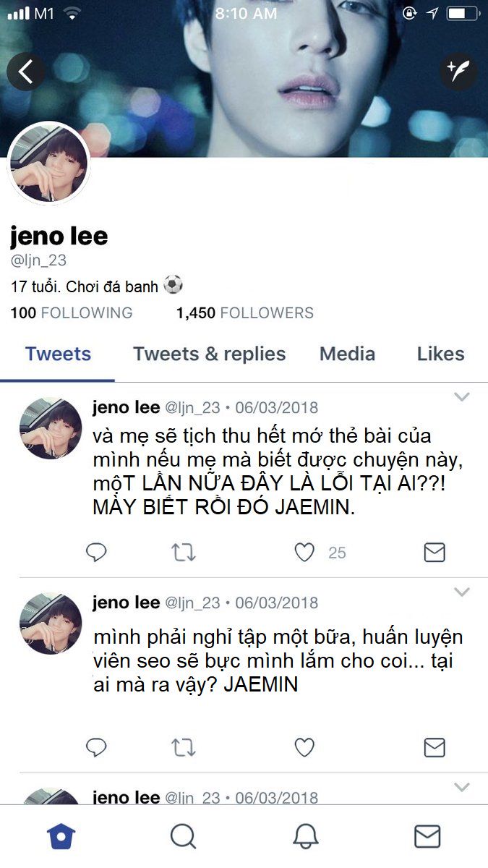Expand options chevron on second tweet
The height and width of the screenshot is (868, 488).
pyautogui.click(x=461, y=592)
